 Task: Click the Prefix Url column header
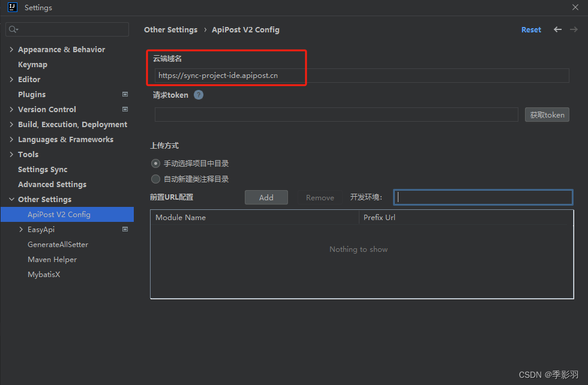[x=466, y=218]
